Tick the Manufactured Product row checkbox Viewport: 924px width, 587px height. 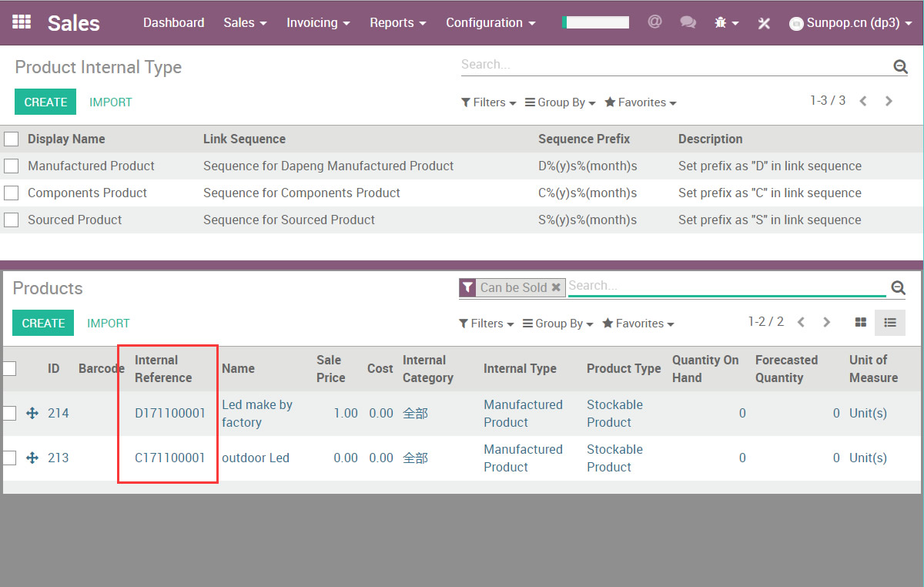[12, 166]
